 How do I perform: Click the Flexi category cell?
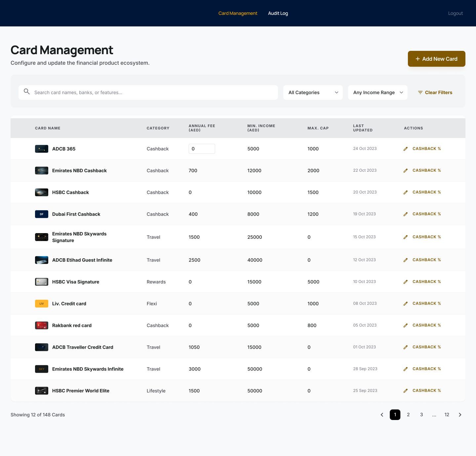pos(152,304)
